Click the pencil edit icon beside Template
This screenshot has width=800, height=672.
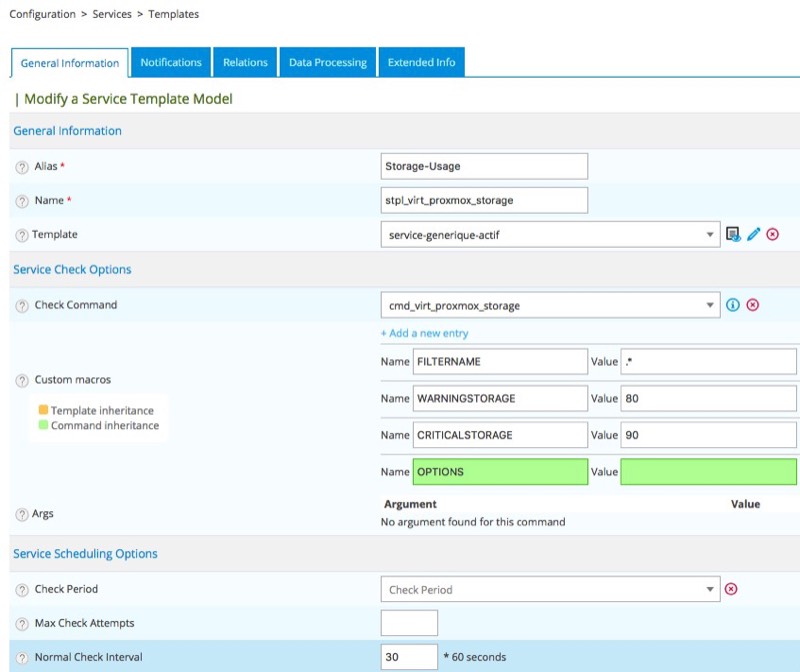pos(754,234)
